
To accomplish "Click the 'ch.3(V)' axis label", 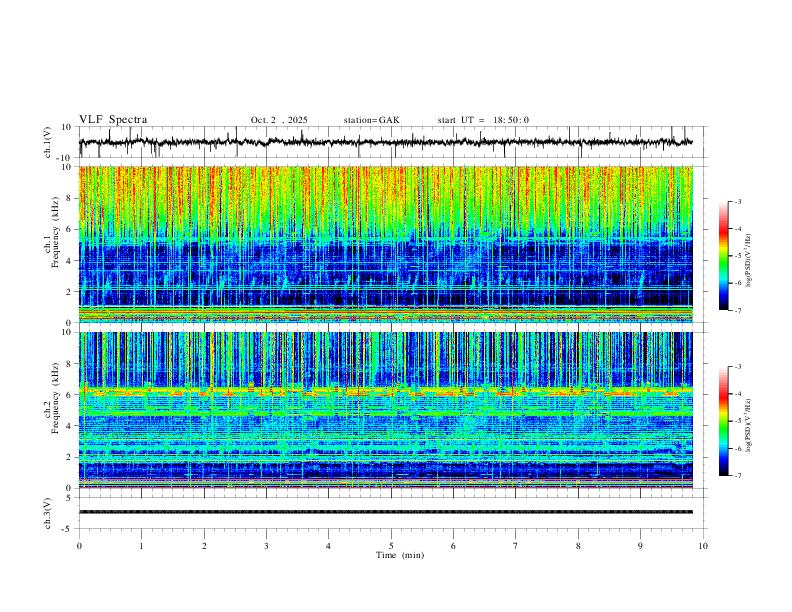I will [x=48, y=513].
